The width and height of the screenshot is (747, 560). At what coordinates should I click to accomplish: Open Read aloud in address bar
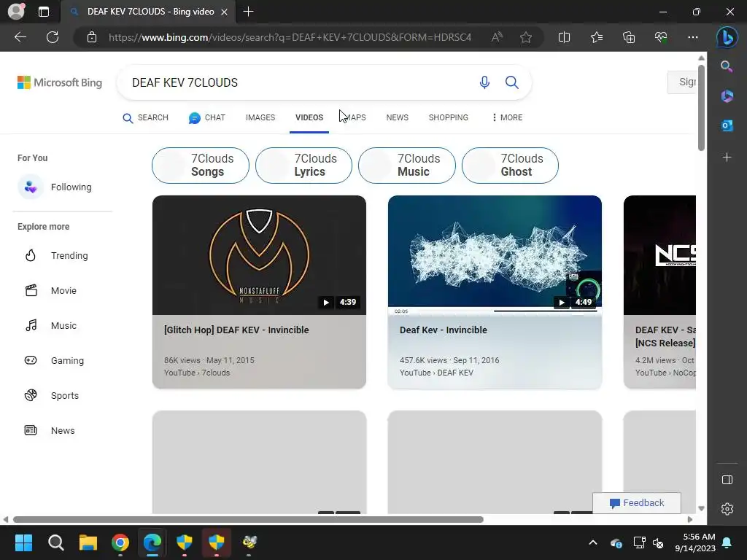point(497,37)
